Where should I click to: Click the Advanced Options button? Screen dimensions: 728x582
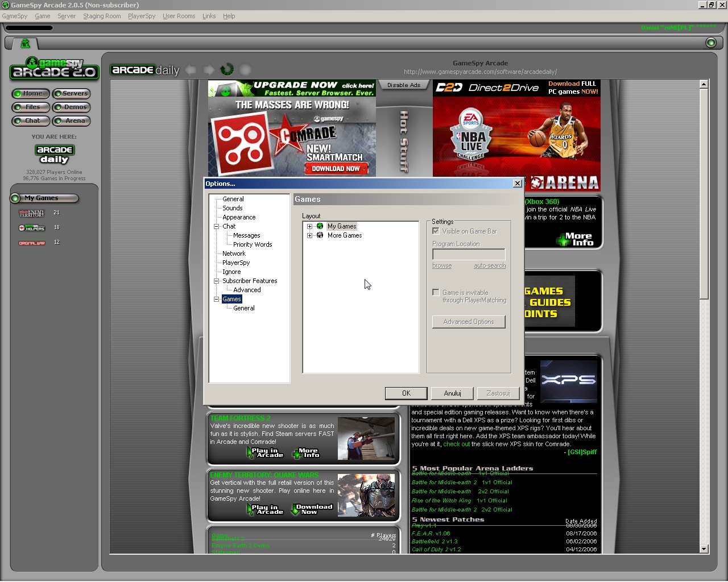469,322
